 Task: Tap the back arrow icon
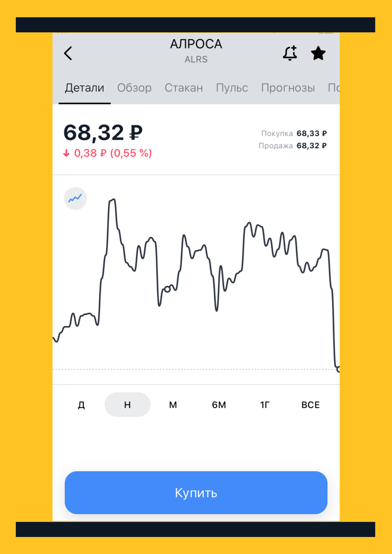click(68, 54)
